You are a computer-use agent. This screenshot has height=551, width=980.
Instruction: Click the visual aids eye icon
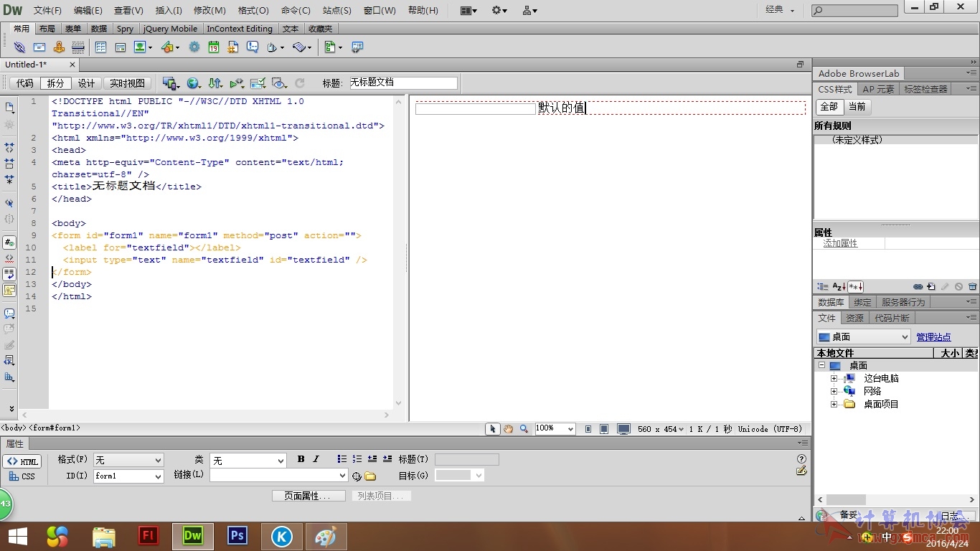coord(280,83)
